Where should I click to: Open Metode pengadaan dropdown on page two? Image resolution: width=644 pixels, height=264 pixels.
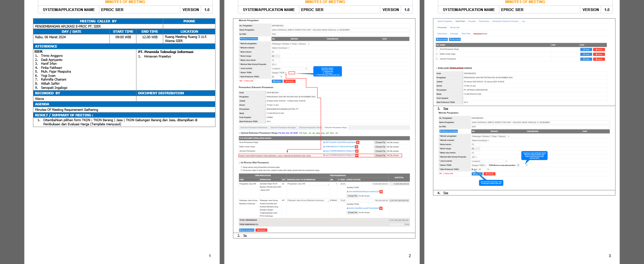(x=290, y=44)
